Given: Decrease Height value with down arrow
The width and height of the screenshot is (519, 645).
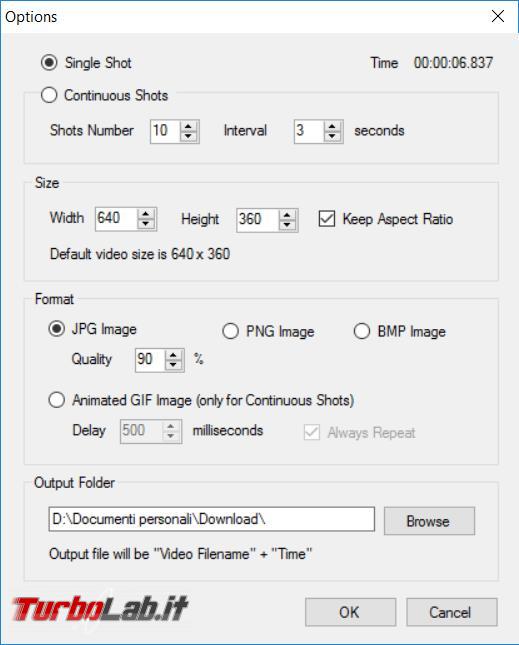Looking at the screenshot, I should coord(287,225).
